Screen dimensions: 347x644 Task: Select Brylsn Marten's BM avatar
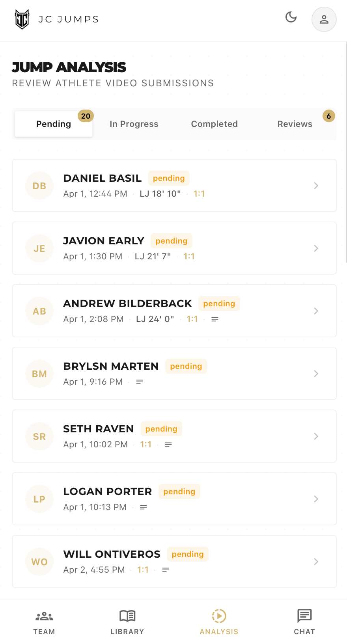pyautogui.click(x=39, y=374)
